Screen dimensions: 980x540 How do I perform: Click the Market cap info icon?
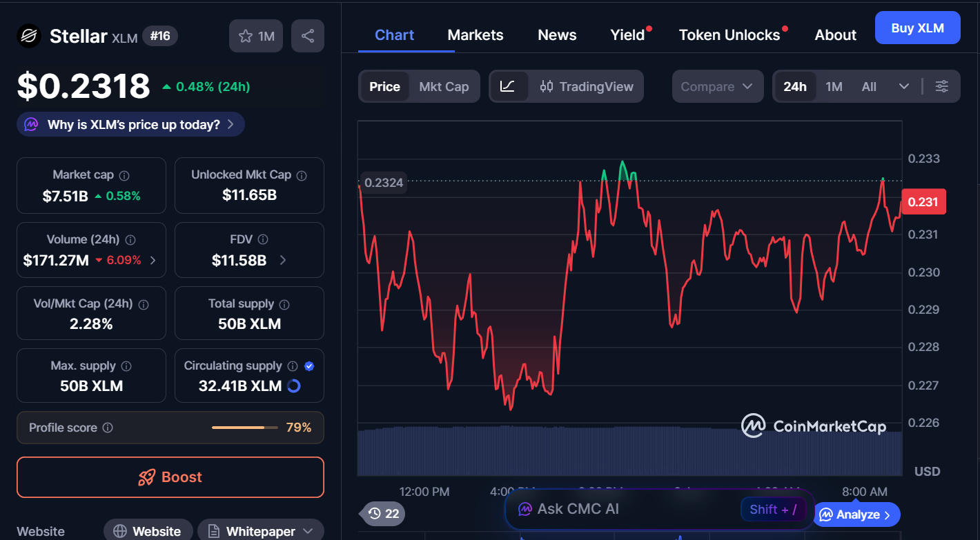(x=126, y=174)
